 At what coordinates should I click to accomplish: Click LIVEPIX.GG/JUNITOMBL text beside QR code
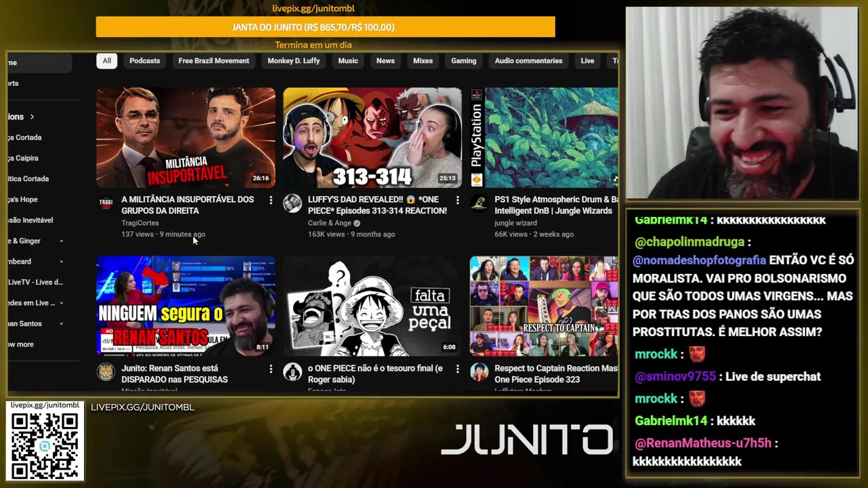click(x=142, y=407)
